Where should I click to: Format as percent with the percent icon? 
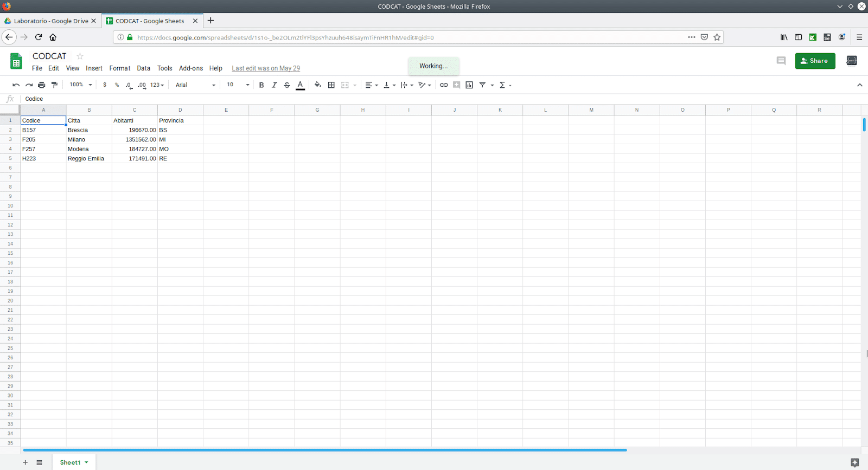point(117,85)
